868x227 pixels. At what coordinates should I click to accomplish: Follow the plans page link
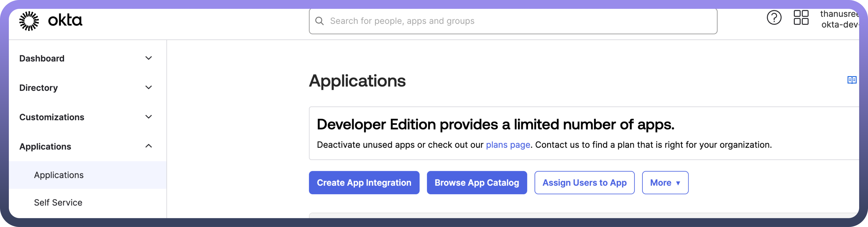(x=508, y=145)
